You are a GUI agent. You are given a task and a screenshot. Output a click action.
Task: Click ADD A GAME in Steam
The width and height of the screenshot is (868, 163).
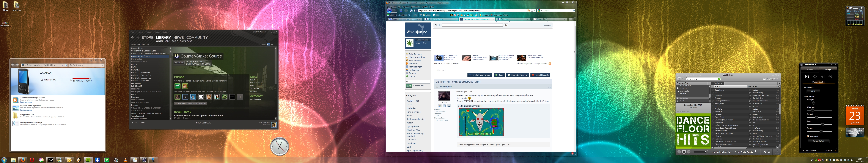(139, 123)
